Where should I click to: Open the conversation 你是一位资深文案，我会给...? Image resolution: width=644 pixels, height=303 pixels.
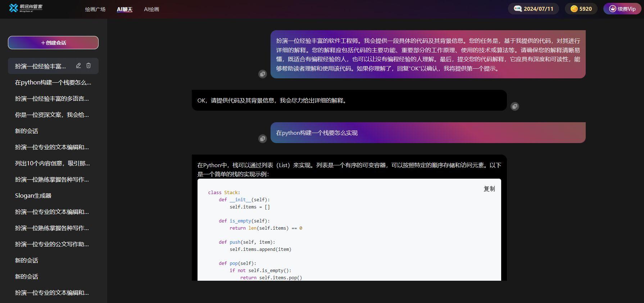53,115
